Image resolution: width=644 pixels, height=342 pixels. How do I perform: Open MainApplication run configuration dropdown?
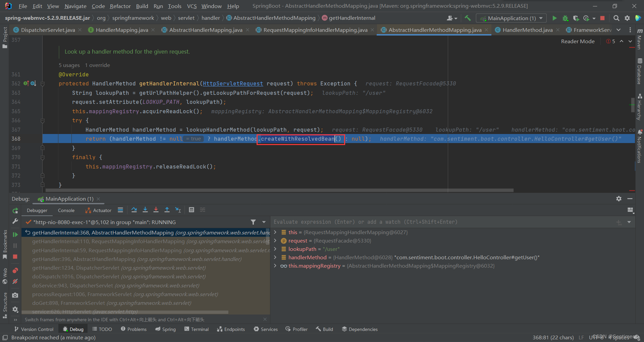(511, 18)
